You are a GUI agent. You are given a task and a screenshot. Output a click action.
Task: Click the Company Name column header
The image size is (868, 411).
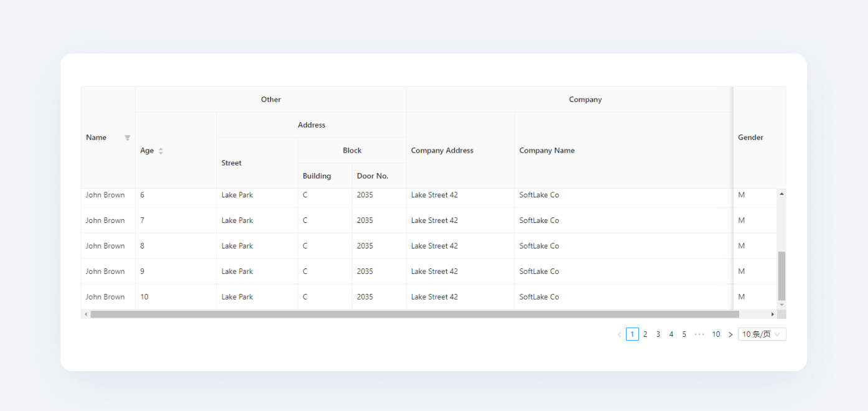click(547, 151)
